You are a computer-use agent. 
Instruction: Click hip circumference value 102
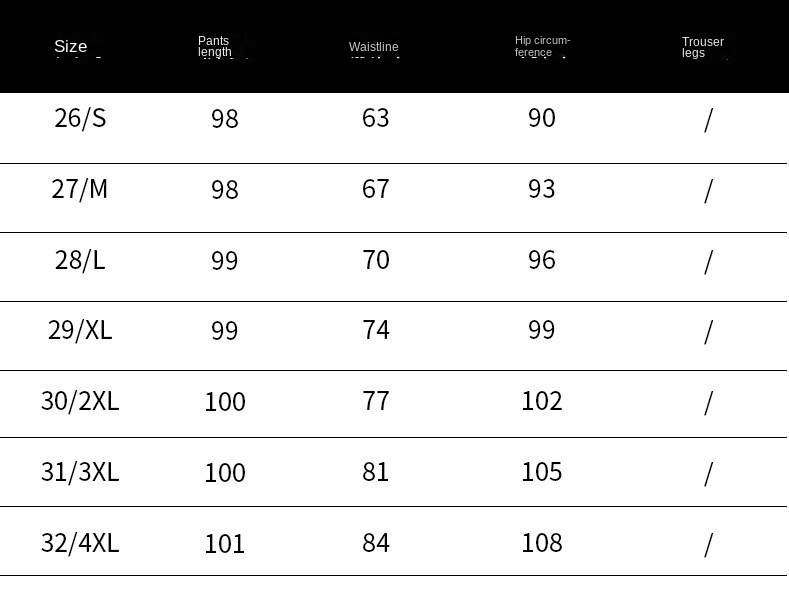542,401
